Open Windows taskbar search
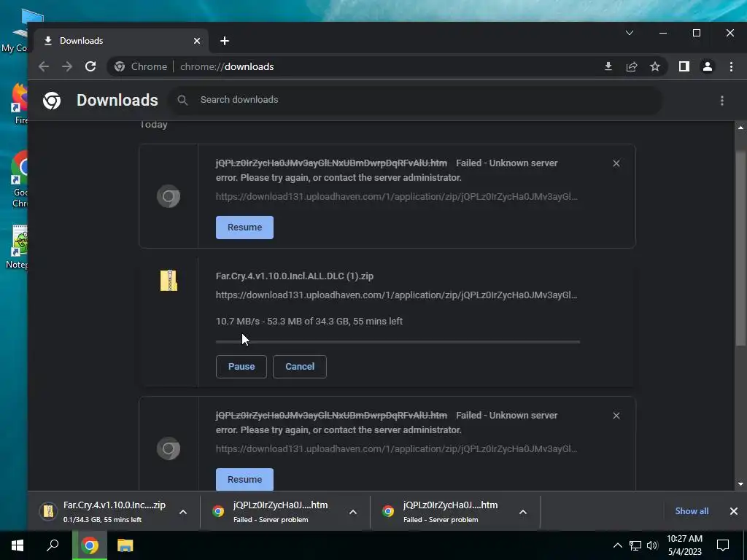Image resolution: width=747 pixels, height=560 pixels. tap(53, 545)
